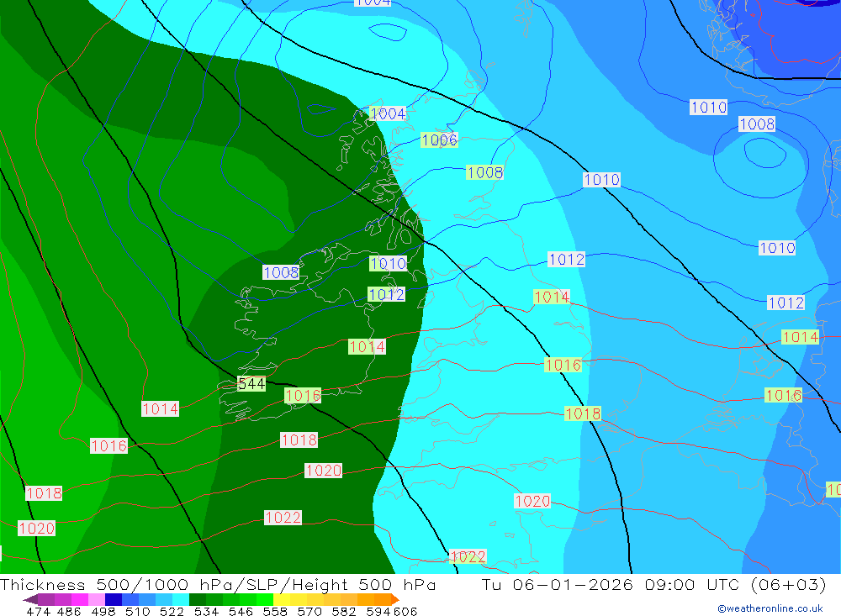
Task: Click the magenta swatch in the thickness legend
Action: tap(79, 599)
